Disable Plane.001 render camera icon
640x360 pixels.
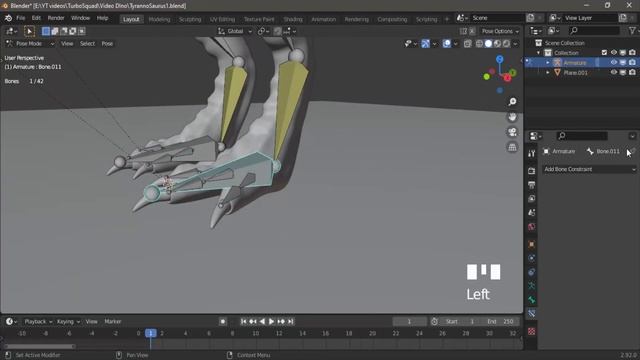[x=632, y=72]
